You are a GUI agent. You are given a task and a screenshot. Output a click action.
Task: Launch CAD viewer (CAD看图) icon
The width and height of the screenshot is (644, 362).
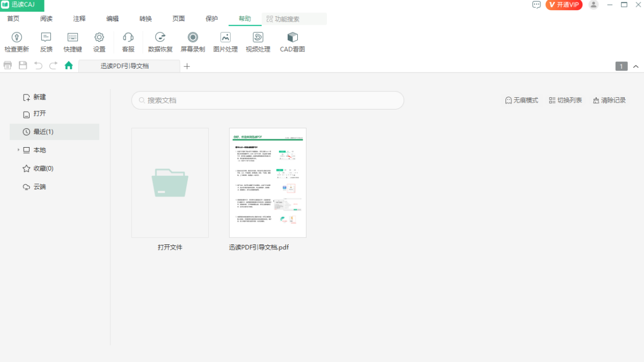(292, 38)
